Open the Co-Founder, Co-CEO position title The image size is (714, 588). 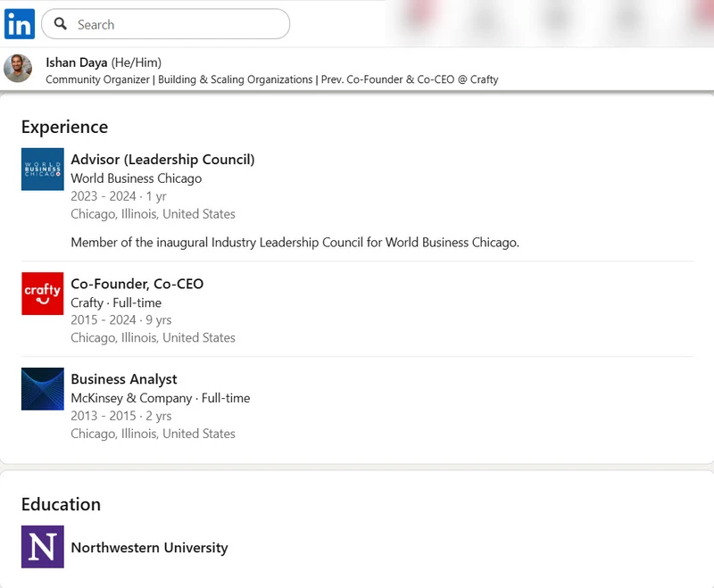137,284
